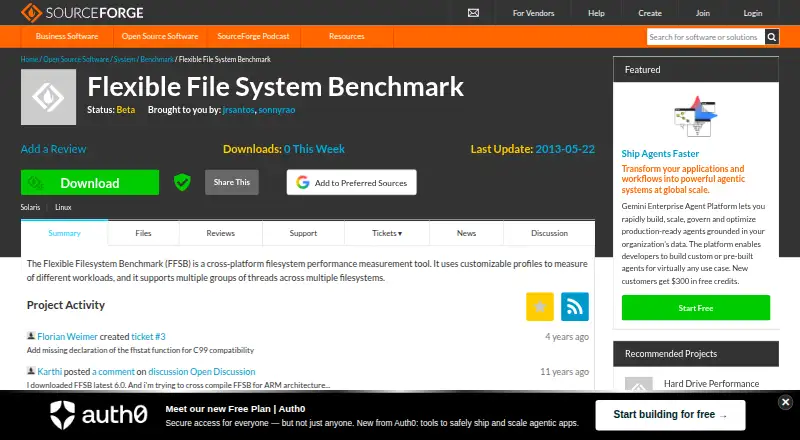The width and height of the screenshot is (800, 440).
Task: Open the Reviews tab
Action: tap(220, 233)
